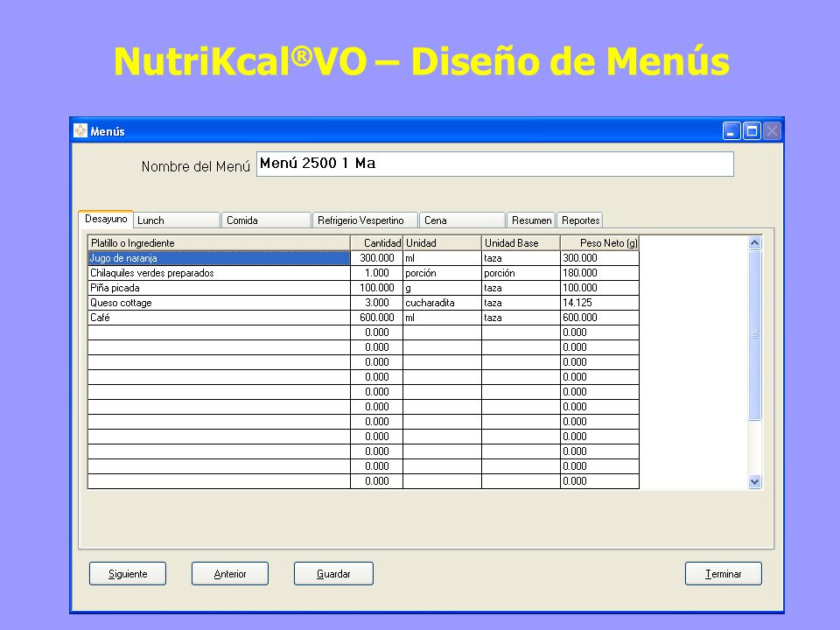Click the Unidad column header
Image resolution: width=840 pixels, height=630 pixels.
click(x=442, y=243)
